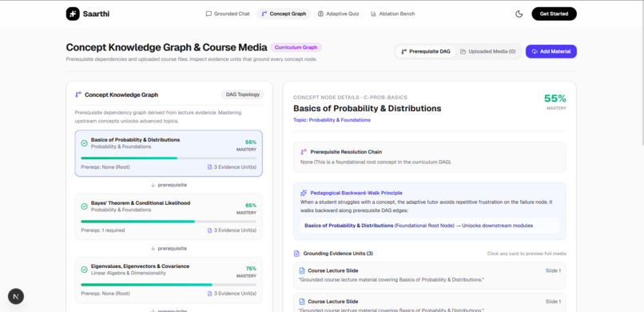Open the first Course Lecture Slide card
Screen dimensions: 644x312
pyautogui.click(x=430, y=275)
